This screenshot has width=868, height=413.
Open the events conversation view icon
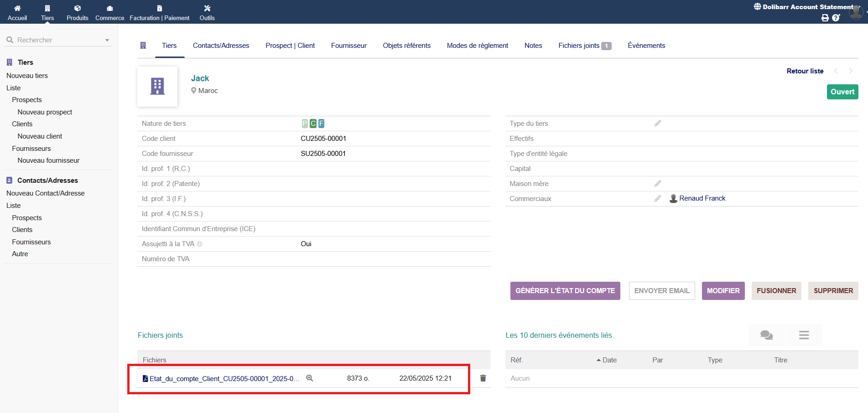point(766,335)
